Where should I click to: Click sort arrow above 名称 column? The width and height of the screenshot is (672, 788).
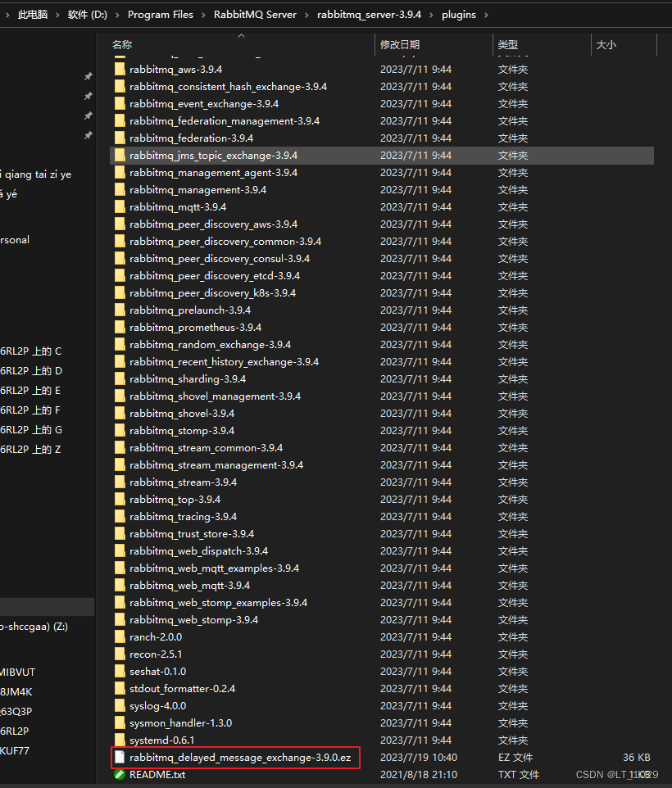[x=241, y=36]
